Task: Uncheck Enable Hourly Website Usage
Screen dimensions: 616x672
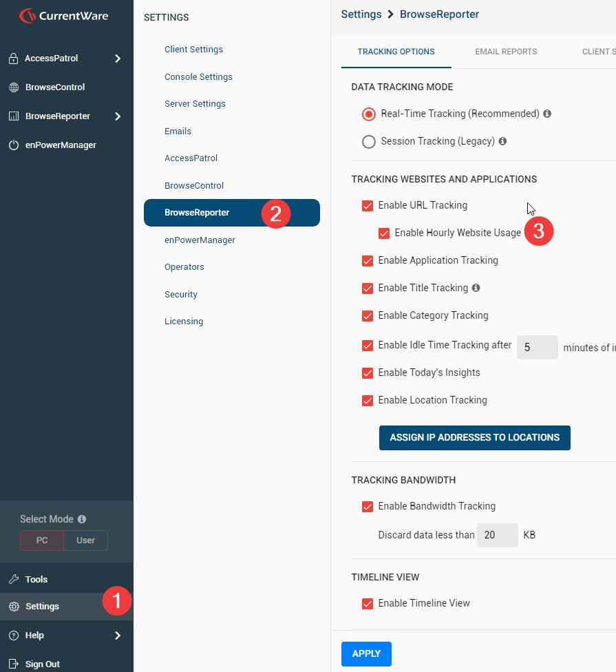Action: point(384,233)
